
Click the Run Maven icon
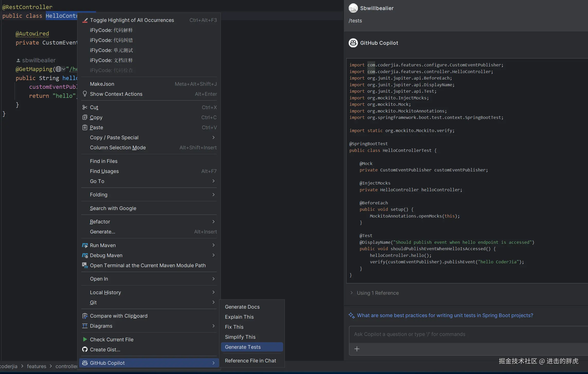tap(85, 245)
